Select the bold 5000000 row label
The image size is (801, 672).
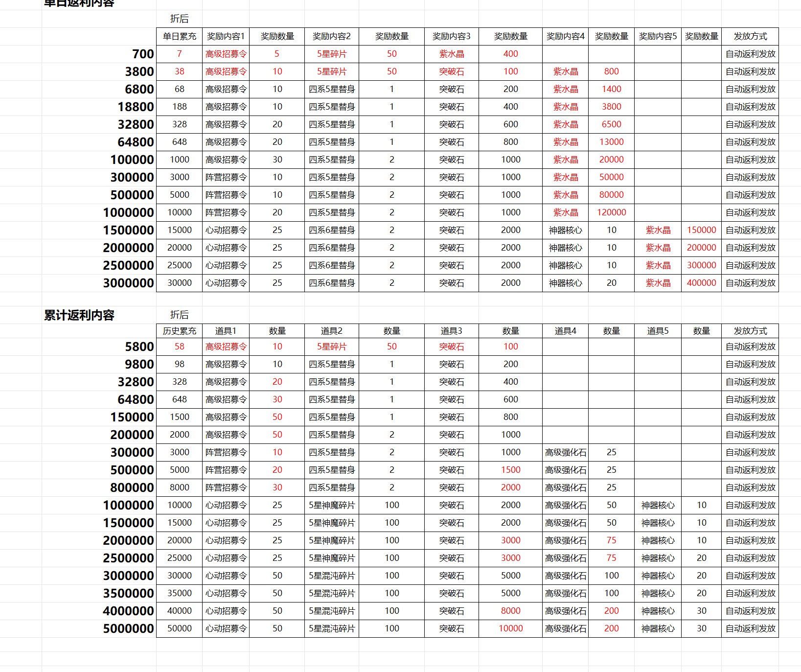click(128, 628)
